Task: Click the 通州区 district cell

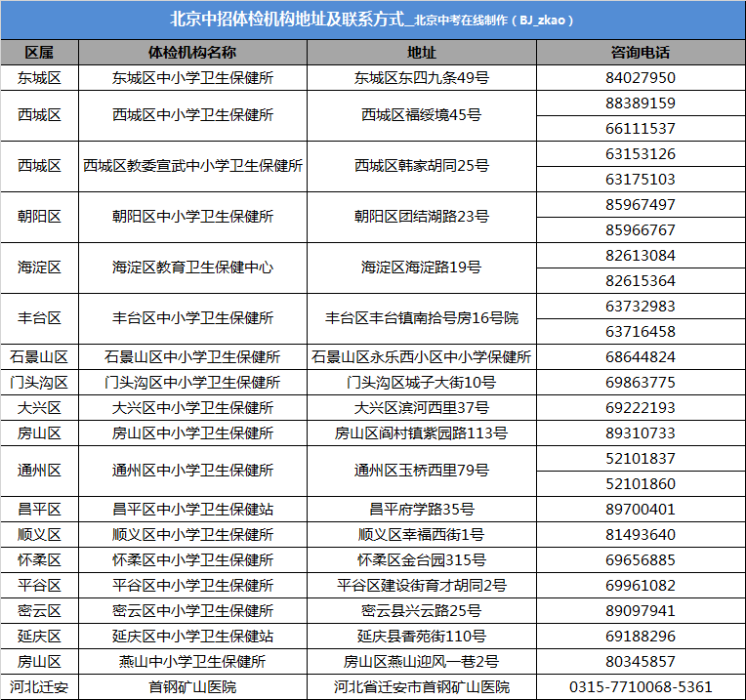Action: tap(39, 471)
